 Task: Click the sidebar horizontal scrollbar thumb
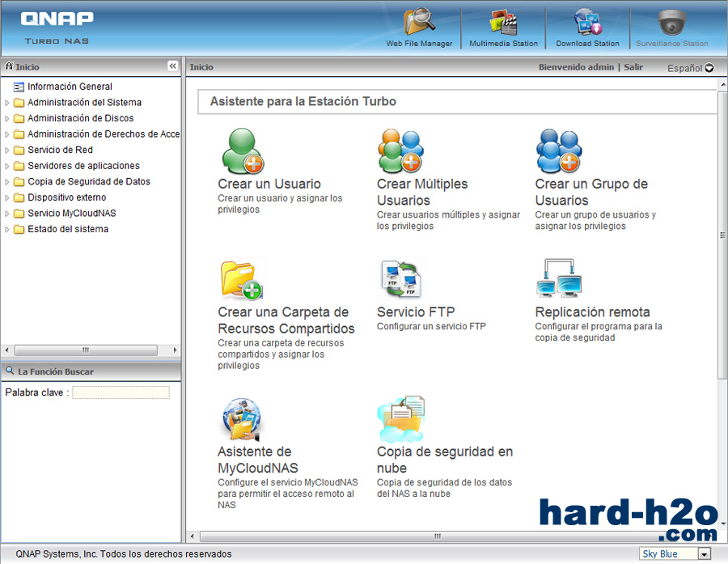[86, 350]
